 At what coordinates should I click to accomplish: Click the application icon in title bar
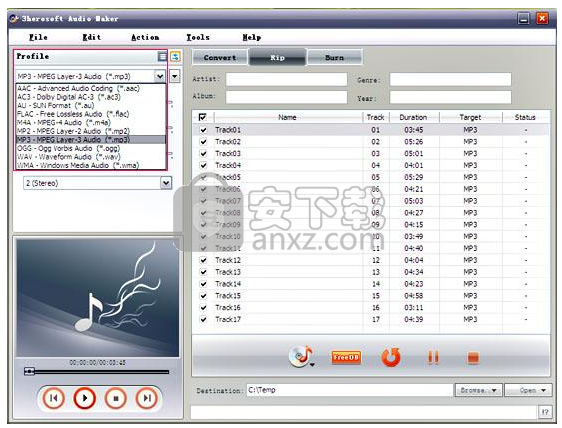point(14,19)
